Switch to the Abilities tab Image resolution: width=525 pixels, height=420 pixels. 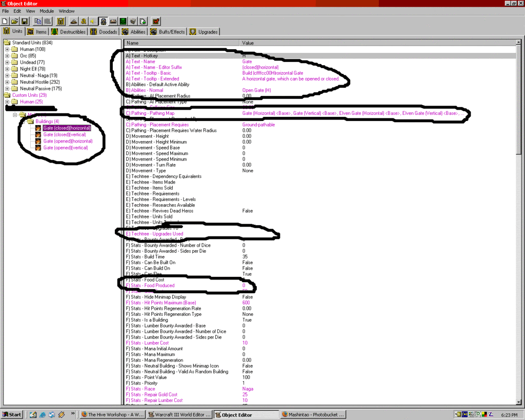pos(134,32)
